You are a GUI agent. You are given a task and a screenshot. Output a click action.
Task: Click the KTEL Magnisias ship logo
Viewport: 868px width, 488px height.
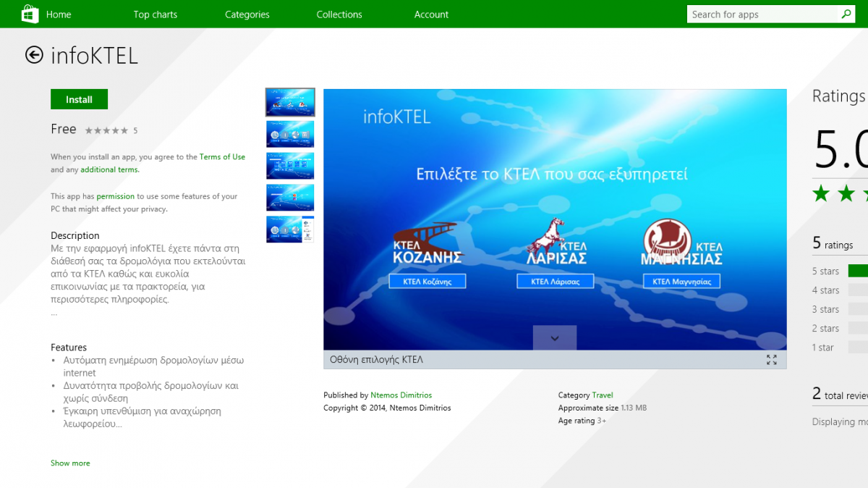681,243
